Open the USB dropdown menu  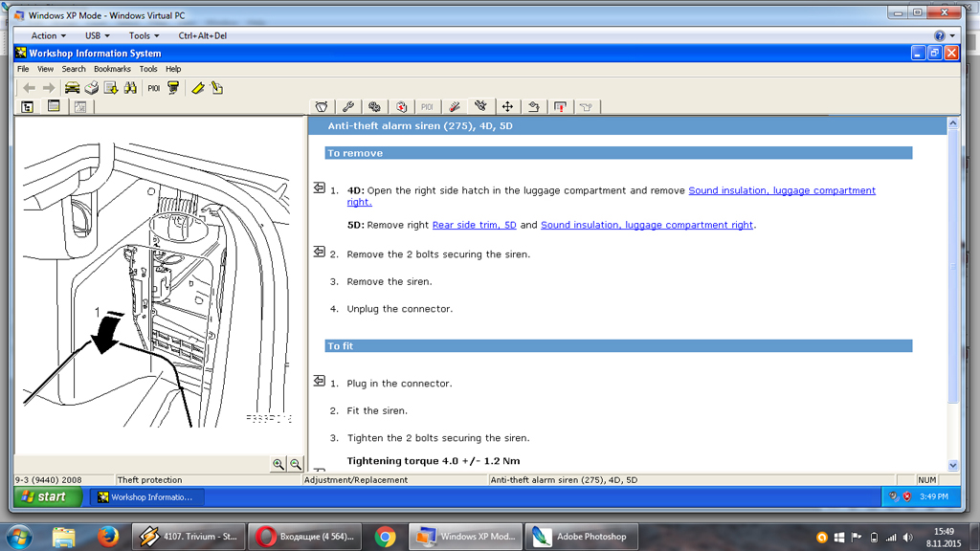97,35
